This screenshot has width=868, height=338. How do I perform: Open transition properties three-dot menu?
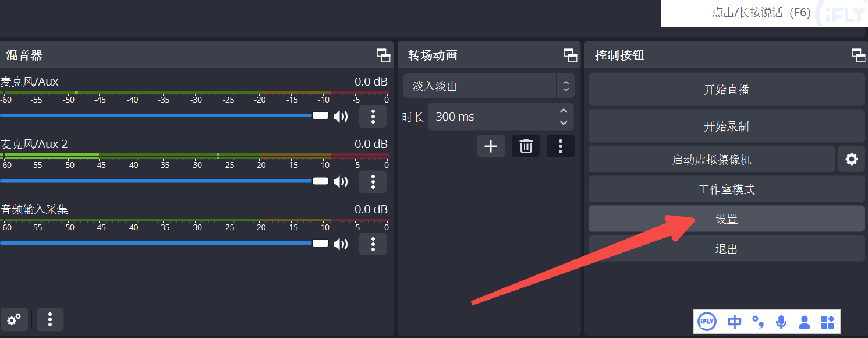(561, 146)
